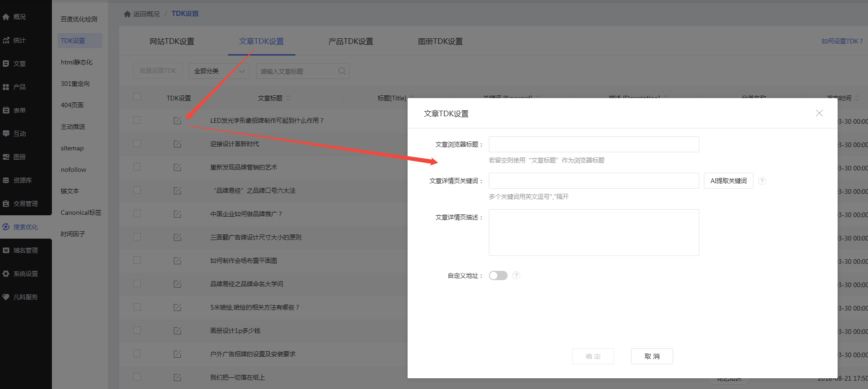Switch to the 网站TDK设置 tab
868x389 pixels.
(x=172, y=42)
